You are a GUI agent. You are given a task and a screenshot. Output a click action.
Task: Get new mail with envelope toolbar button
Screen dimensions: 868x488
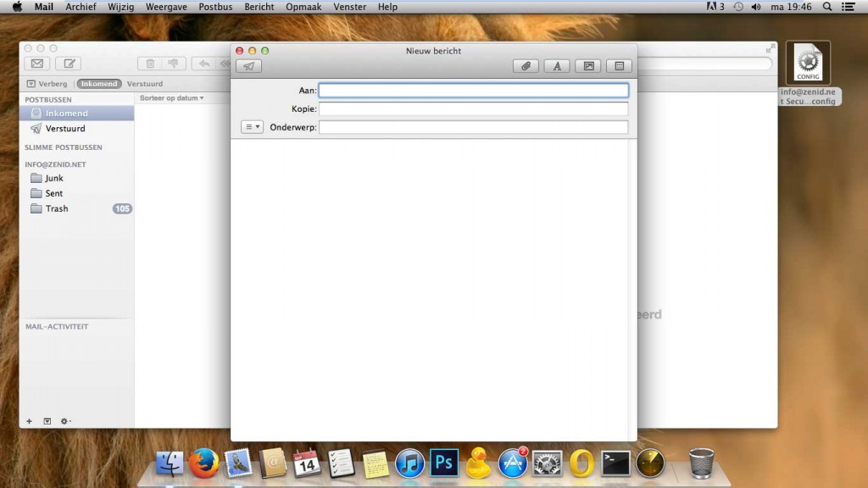point(37,63)
